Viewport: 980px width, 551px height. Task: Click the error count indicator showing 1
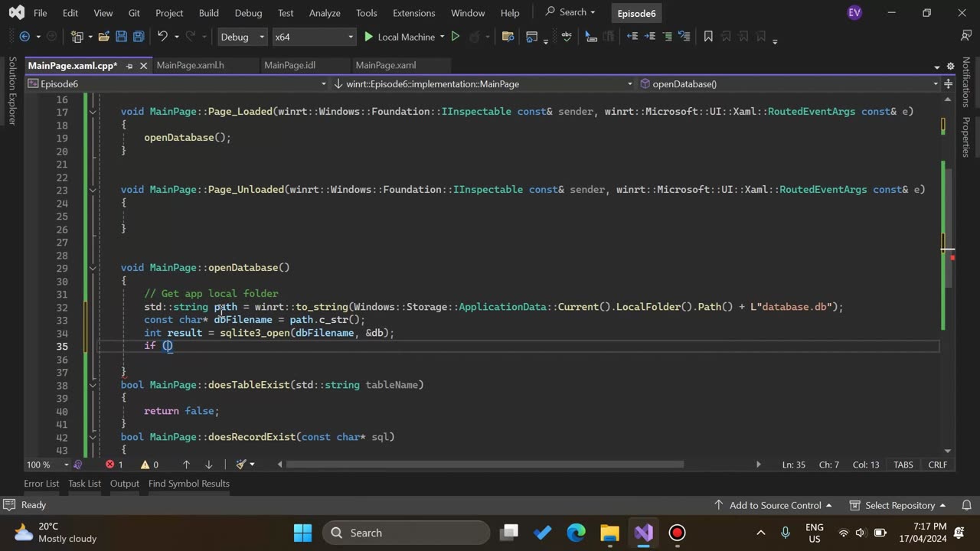coord(114,465)
